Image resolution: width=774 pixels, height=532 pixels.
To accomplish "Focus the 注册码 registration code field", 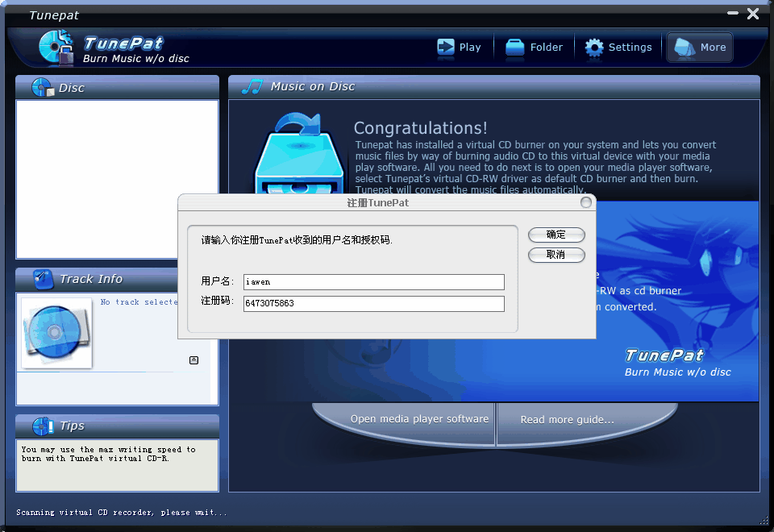I will pyautogui.click(x=373, y=304).
